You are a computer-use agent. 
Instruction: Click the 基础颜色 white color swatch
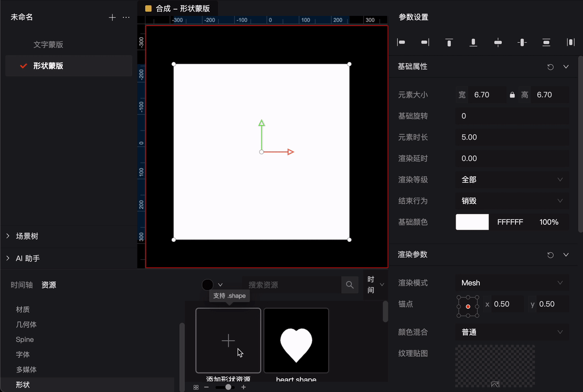click(472, 222)
